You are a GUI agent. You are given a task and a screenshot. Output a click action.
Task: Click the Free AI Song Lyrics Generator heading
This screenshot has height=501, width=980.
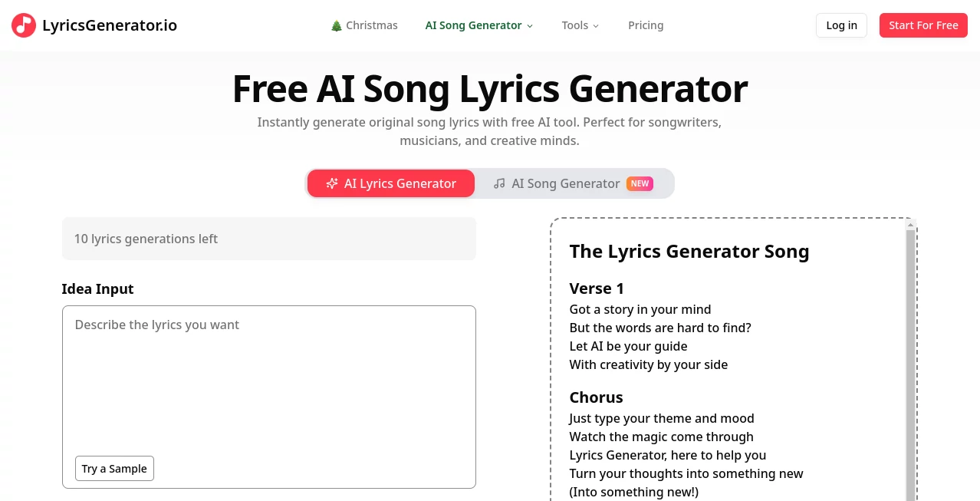490,89
